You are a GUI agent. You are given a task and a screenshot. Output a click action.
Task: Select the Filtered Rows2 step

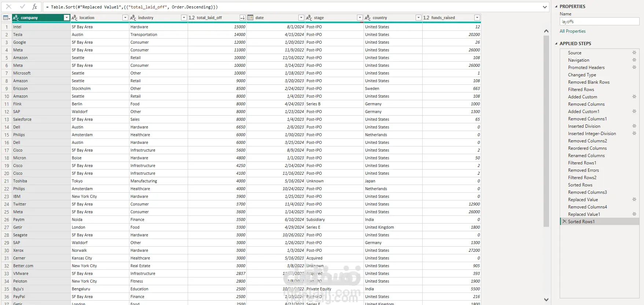pyautogui.click(x=582, y=178)
